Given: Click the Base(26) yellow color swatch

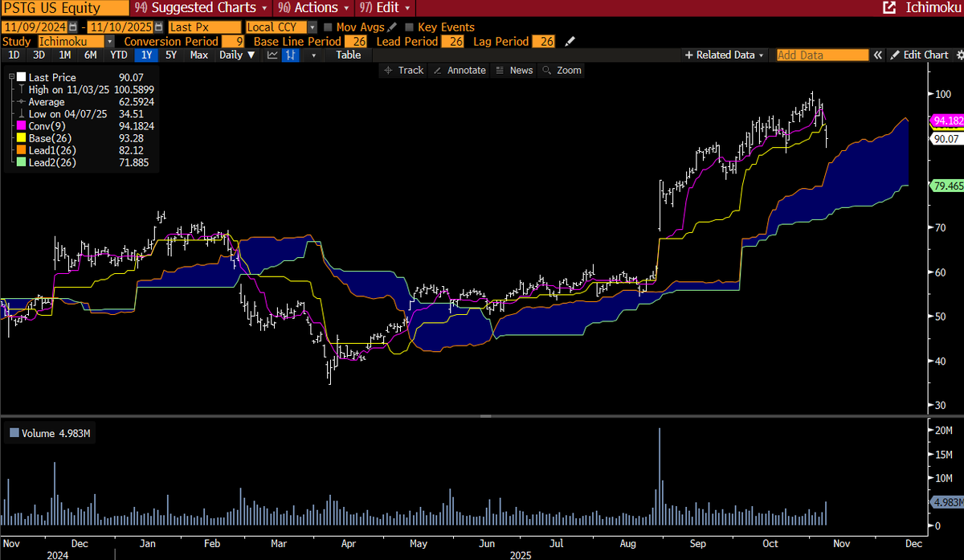Looking at the screenshot, I should click(22, 138).
